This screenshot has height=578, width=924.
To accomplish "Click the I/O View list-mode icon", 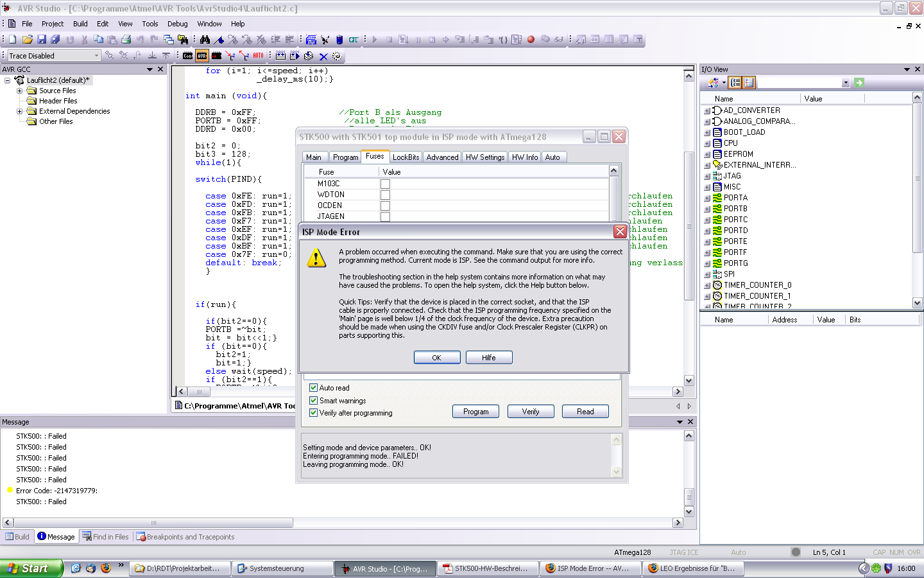I will point(749,82).
